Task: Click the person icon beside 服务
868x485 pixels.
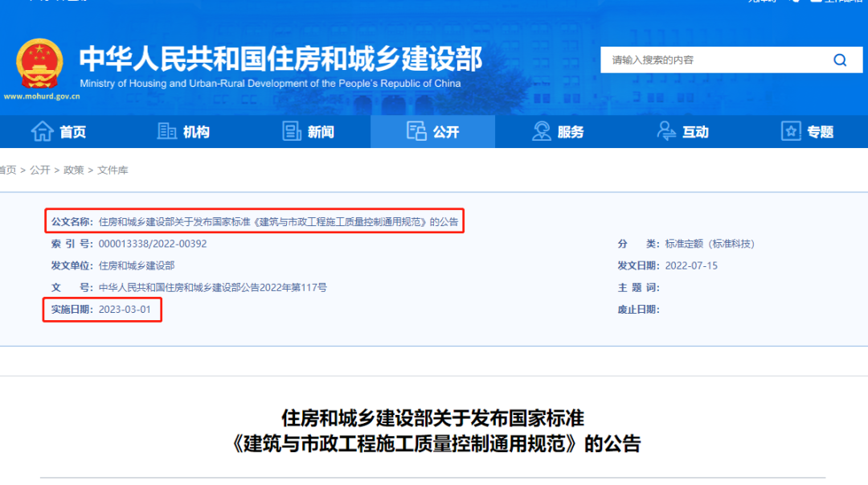Action: click(542, 131)
